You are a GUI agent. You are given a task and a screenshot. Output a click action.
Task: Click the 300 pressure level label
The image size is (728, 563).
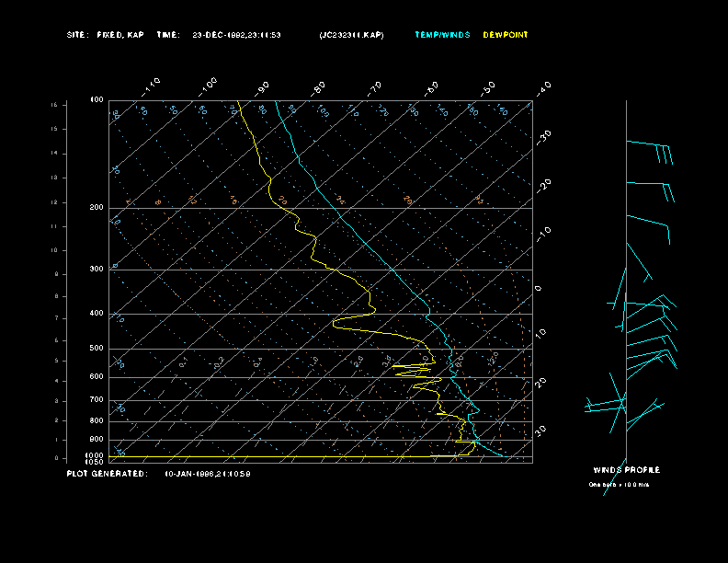(97, 270)
